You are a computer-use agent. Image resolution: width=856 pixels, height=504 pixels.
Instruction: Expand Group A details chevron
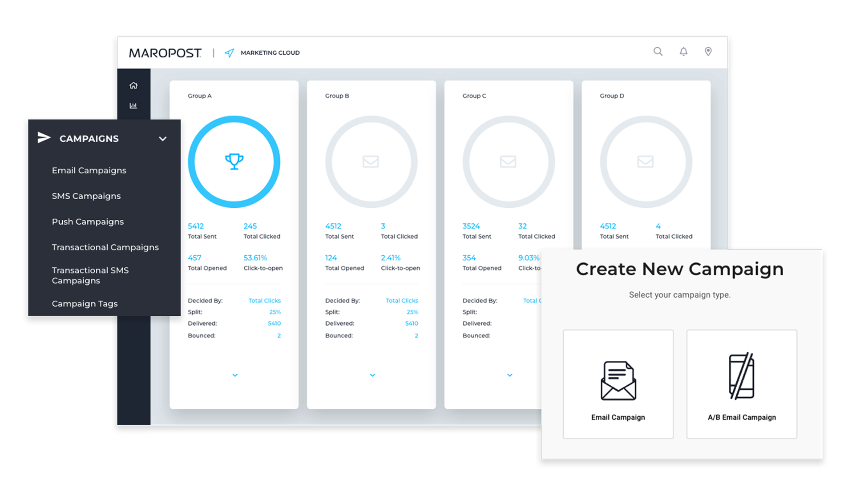235,375
